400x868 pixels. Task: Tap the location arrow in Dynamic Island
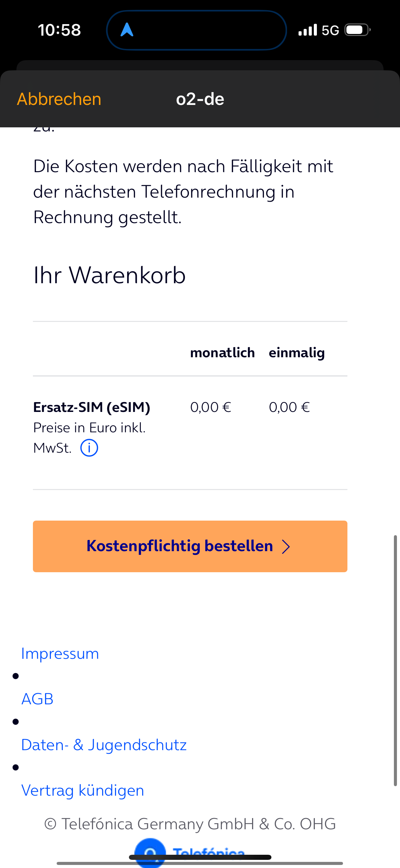pyautogui.click(x=127, y=30)
